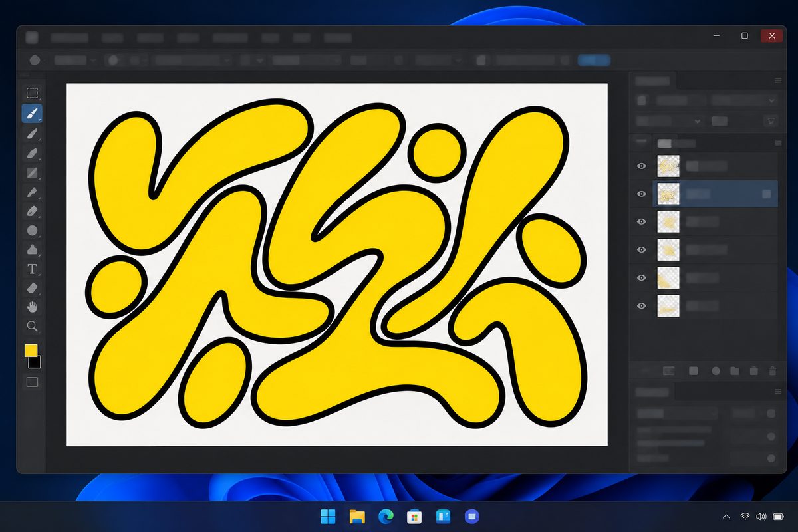Add adjustment using the circle icon in layers footer
This screenshot has height=532, width=798.
tap(716, 371)
